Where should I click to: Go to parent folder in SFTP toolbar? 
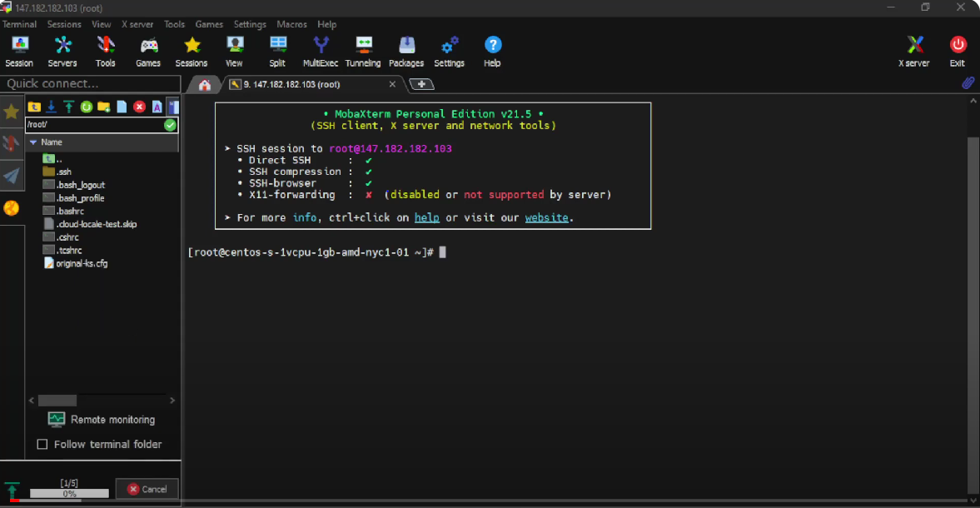pos(34,107)
